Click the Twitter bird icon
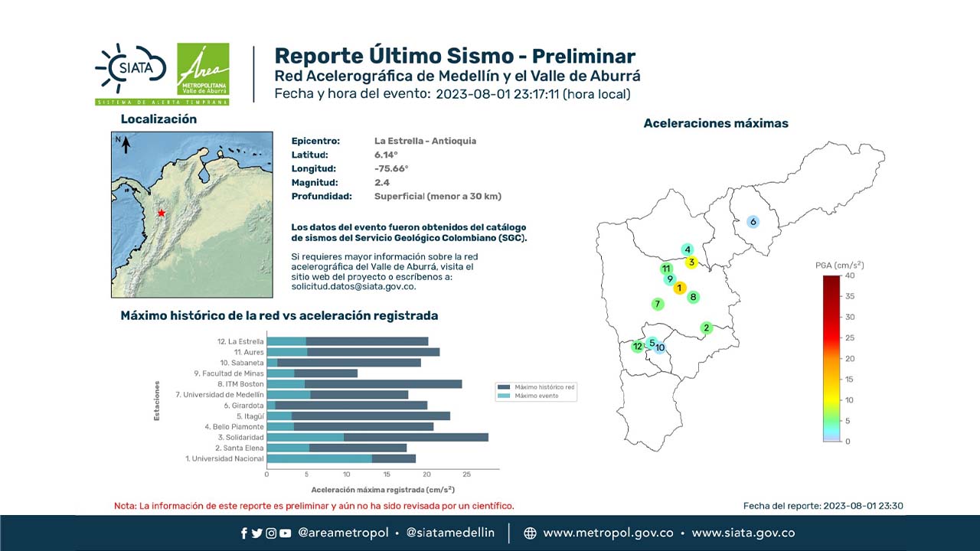The image size is (980, 551). coord(256,533)
